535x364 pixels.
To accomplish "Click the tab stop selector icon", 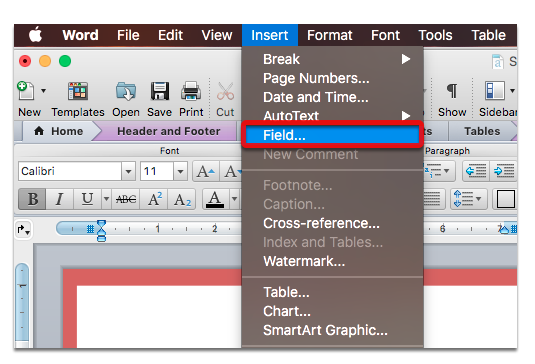I will pos(24,230).
